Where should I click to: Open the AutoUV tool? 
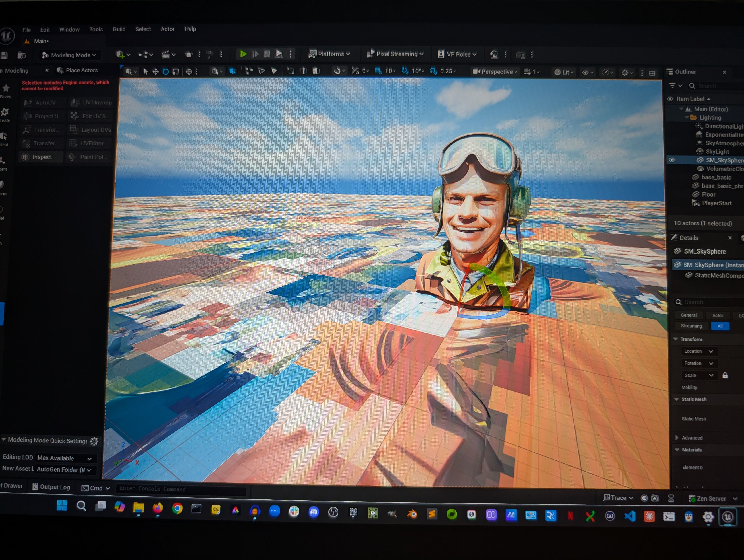(x=43, y=102)
